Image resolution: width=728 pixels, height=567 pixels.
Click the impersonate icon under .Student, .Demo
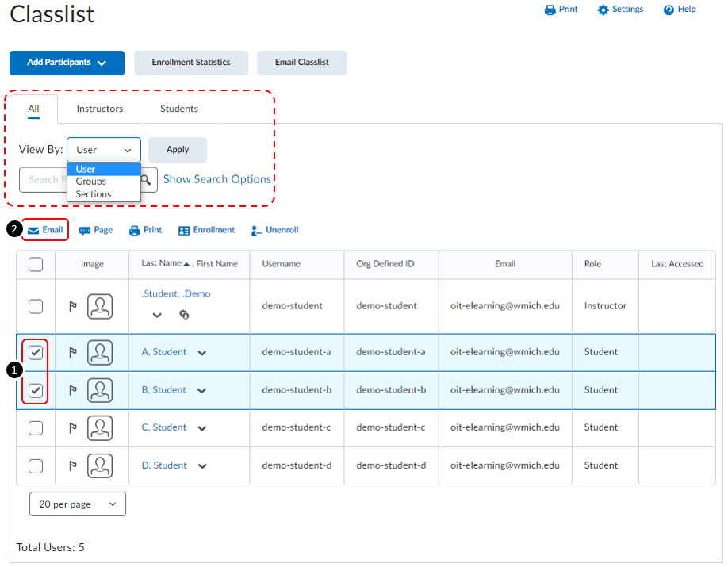[x=184, y=315]
